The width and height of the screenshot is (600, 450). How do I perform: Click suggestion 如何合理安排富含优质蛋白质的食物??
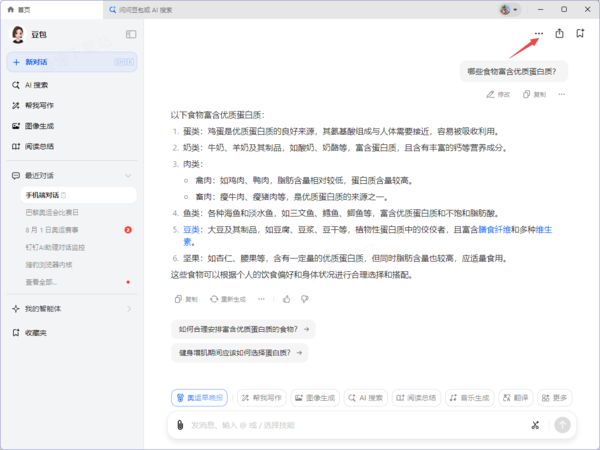pyautogui.click(x=243, y=329)
